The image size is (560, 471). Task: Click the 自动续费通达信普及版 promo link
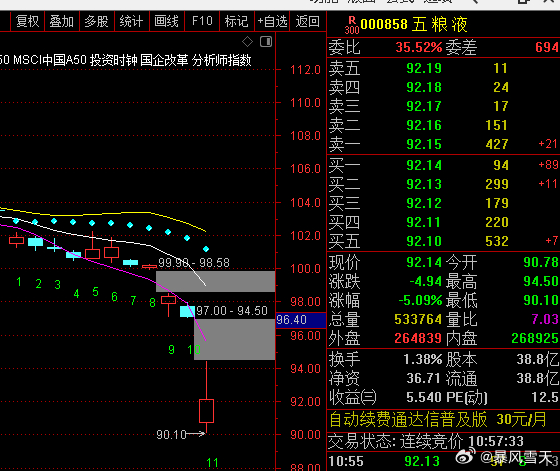pyautogui.click(x=438, y=420)
